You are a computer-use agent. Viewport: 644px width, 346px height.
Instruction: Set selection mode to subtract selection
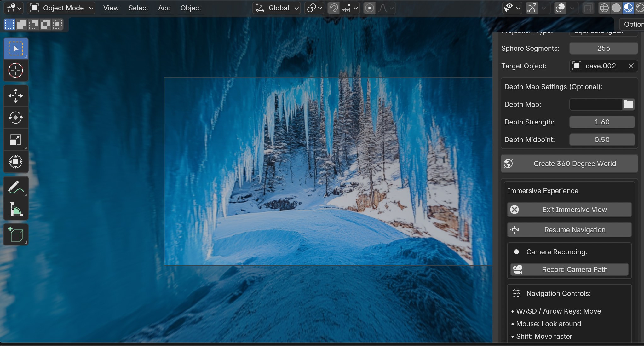pos(33,24)
